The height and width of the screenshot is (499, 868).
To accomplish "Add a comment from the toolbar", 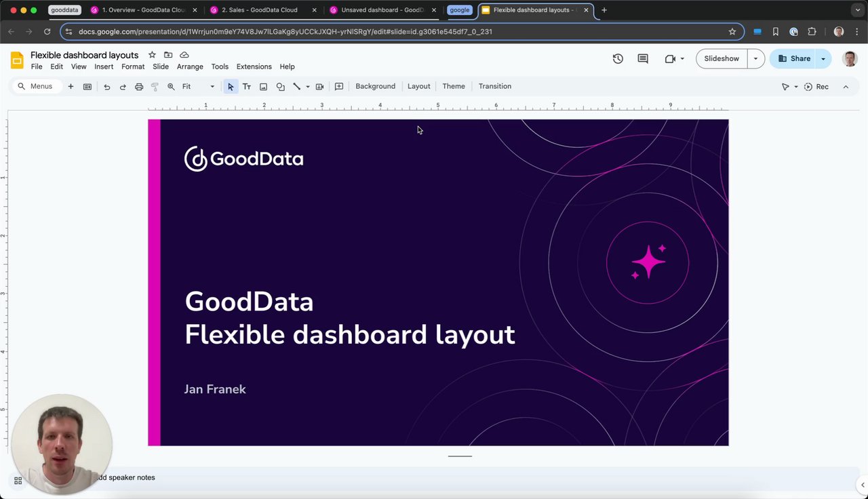I will (x=339, y=87).
